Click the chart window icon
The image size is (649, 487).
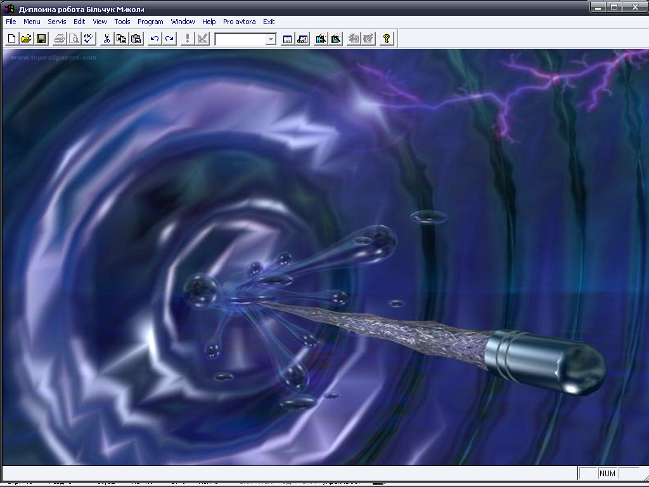tap(303, 39)
